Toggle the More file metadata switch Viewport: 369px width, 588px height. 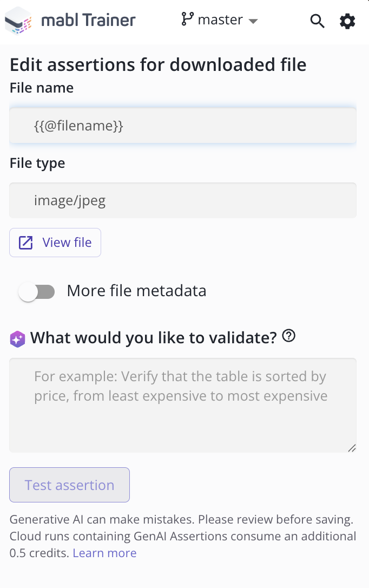click(36, 292)
